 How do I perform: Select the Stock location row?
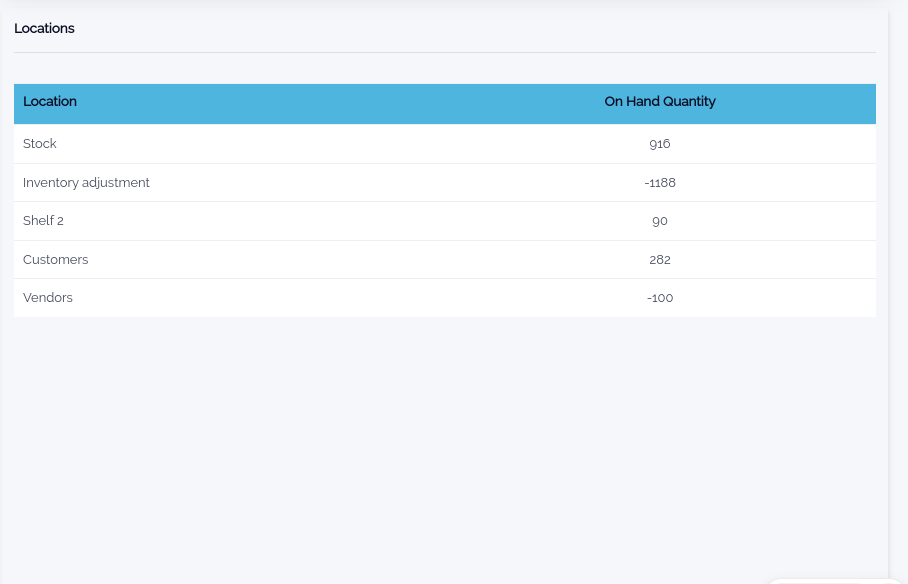pos(445,144)
